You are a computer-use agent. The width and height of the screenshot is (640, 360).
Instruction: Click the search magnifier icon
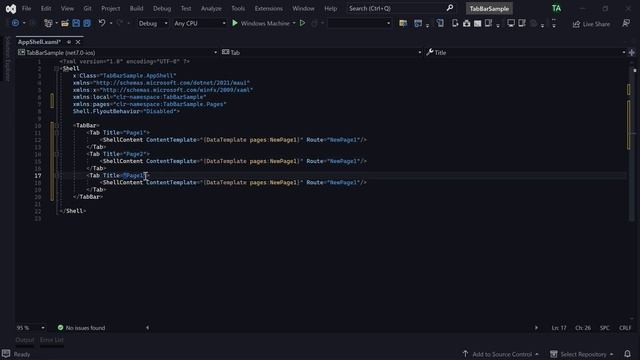(x=450, y=8)
